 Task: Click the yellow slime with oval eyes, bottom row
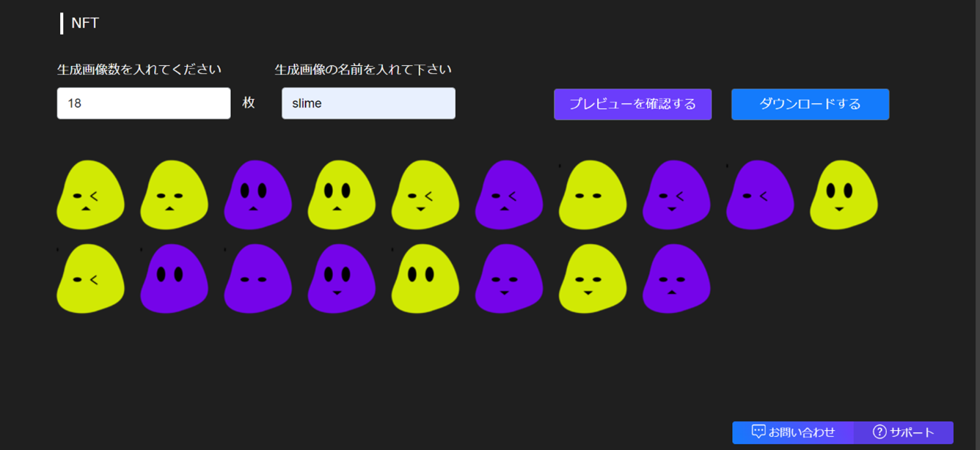425,279
